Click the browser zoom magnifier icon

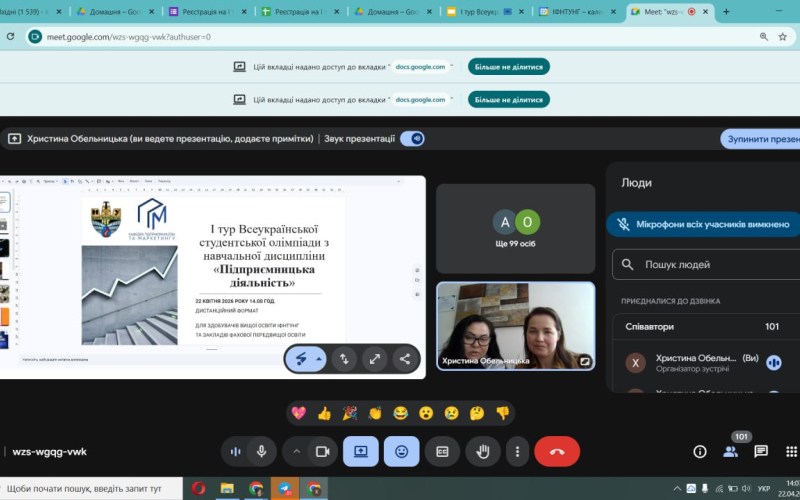pos(764,37)
